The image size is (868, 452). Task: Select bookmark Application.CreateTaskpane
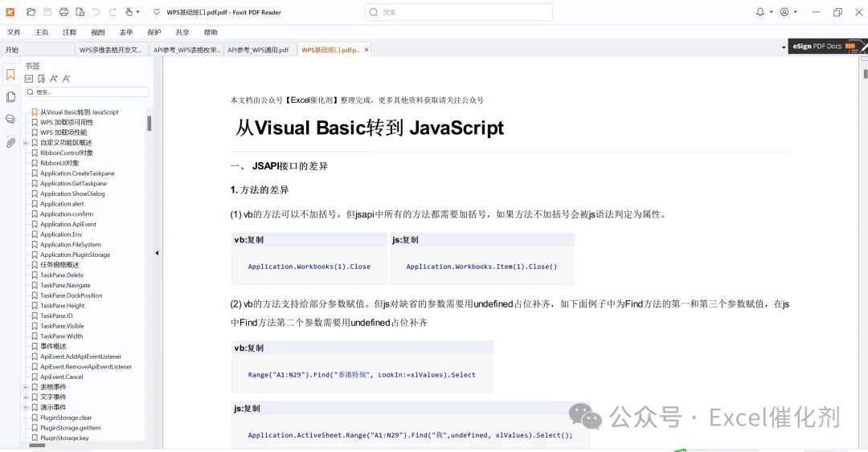[77, 173]
